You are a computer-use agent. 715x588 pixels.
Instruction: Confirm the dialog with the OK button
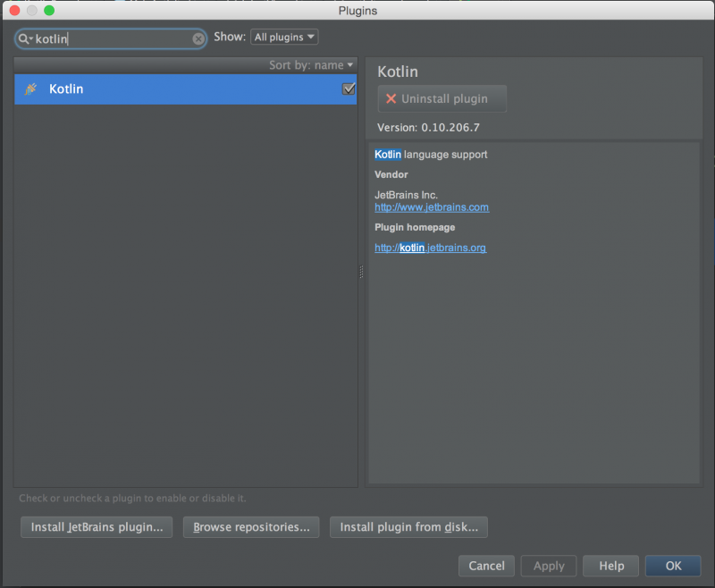coord(673,566)
